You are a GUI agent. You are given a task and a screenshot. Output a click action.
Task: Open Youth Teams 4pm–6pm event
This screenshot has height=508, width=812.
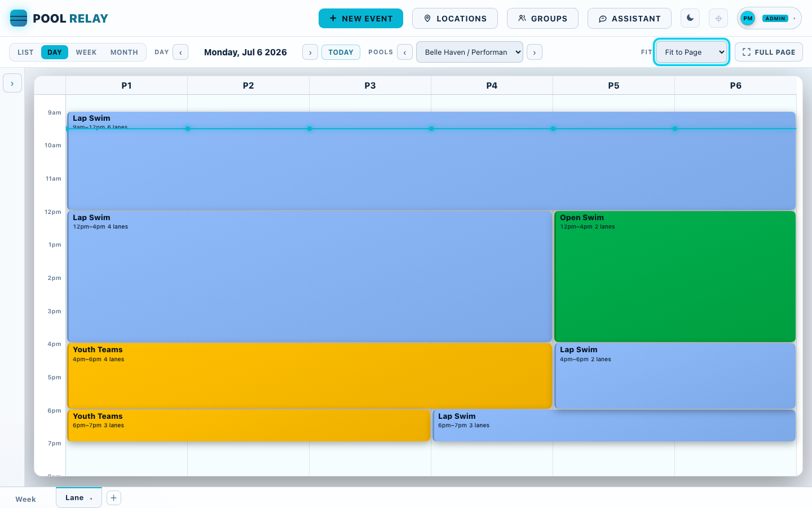pyautogui.click(x=310, y=376)
